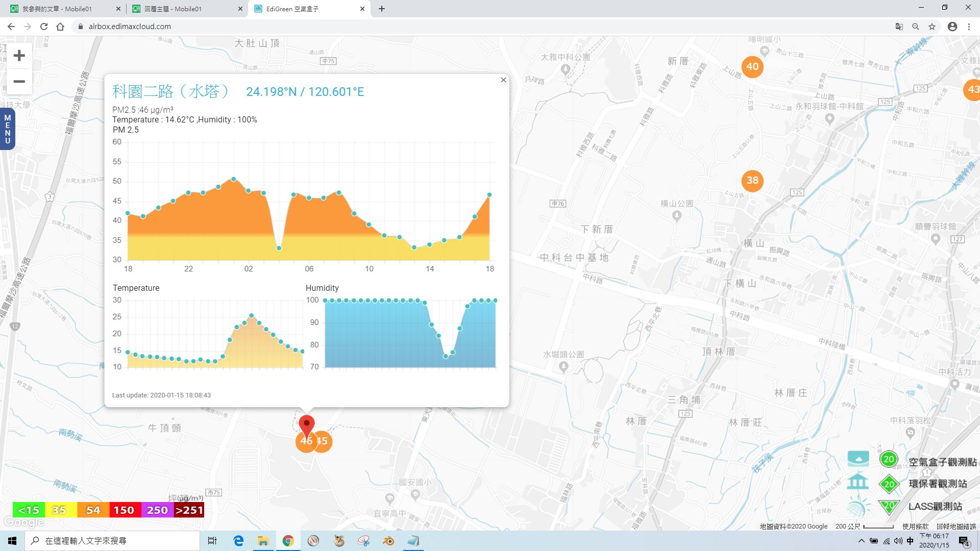
Task: Click 中 IME language indicator
Action: click(x=910, y=541)
